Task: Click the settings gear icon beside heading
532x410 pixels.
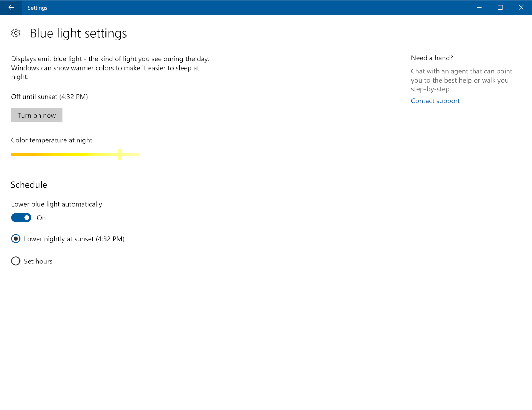Action: pos(16,33)
